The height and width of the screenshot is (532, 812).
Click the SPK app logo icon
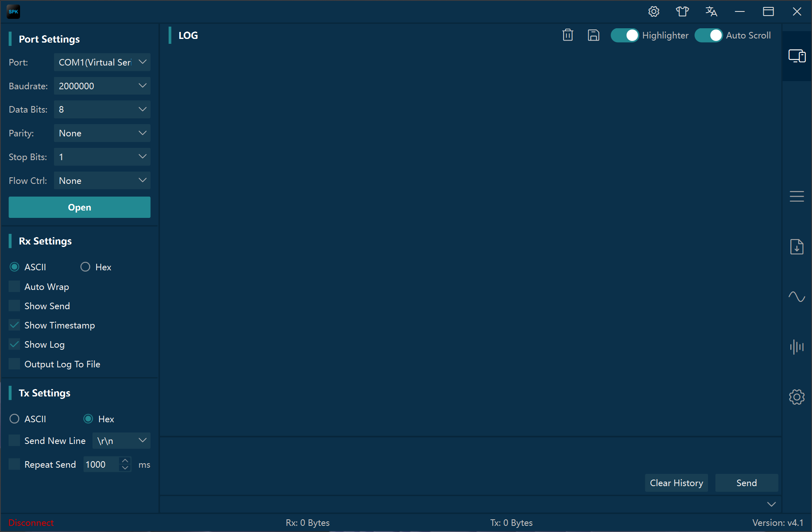[x=14, y=11]
